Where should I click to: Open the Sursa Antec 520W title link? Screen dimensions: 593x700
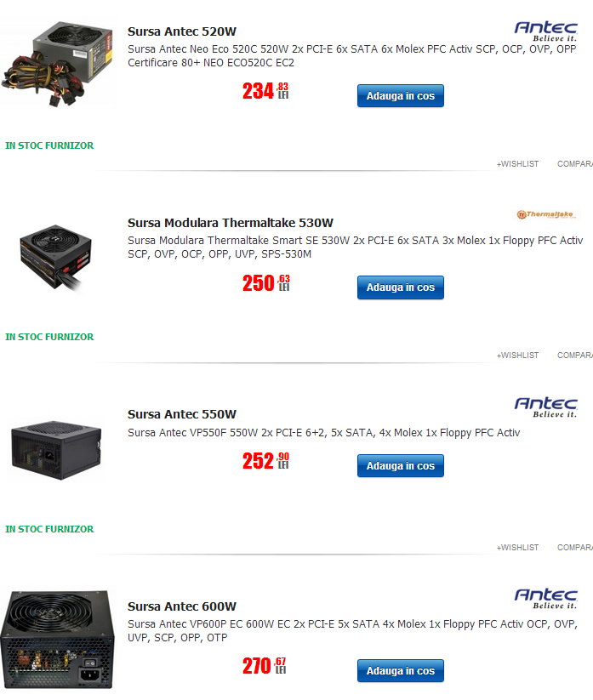coord(182,31)
